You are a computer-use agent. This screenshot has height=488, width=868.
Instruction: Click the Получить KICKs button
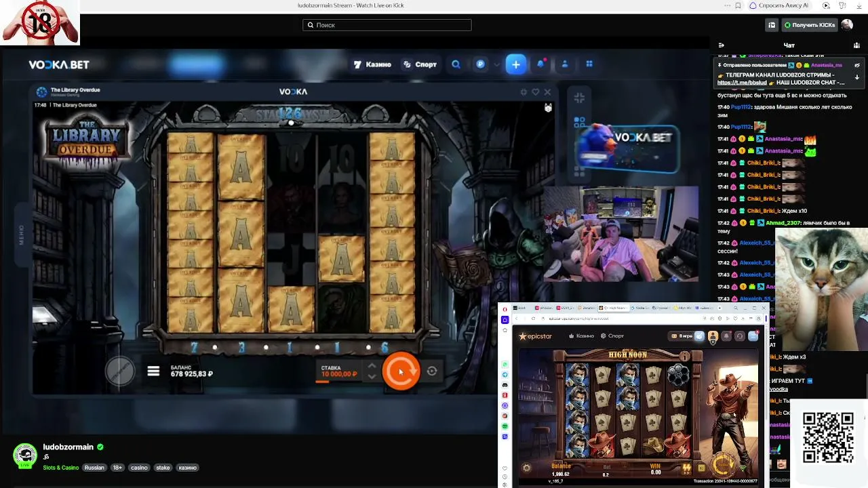pos(810,25)
